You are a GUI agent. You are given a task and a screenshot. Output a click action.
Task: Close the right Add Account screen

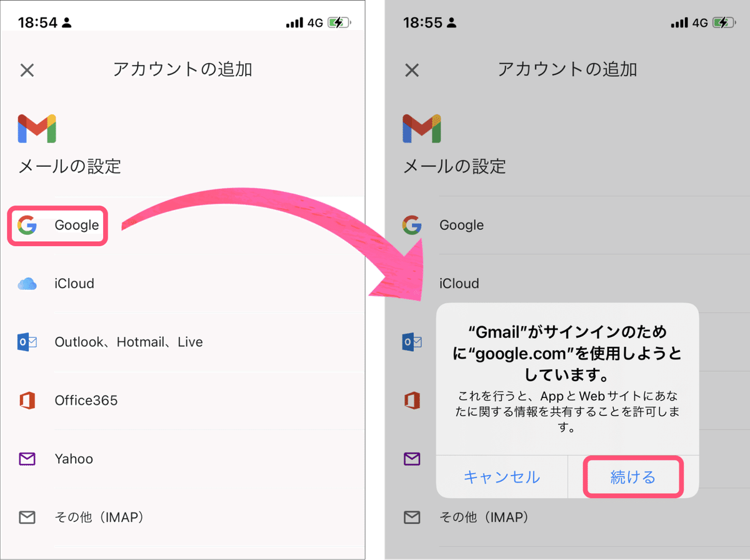(x=412, y=69)
